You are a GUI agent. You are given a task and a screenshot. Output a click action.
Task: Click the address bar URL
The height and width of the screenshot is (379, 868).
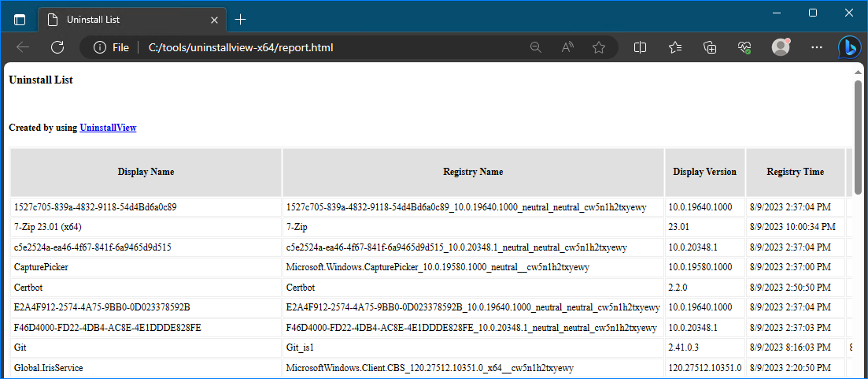241,47
